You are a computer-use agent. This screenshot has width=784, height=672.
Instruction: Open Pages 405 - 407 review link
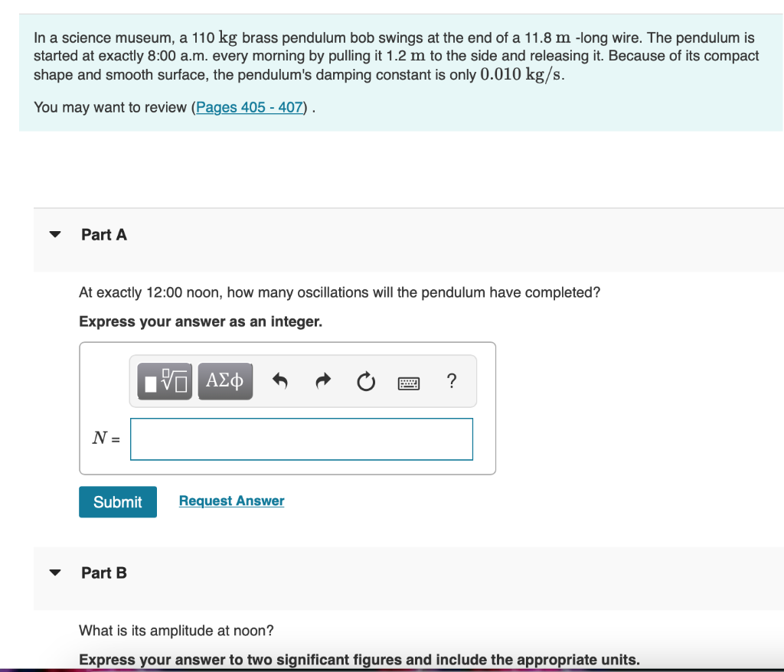[x=250, y=107]
